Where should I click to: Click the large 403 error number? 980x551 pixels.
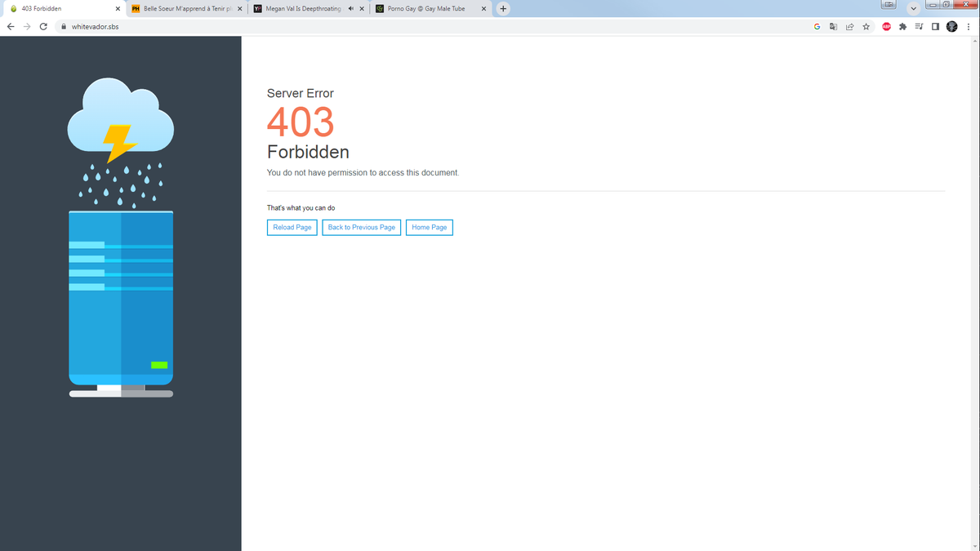click(x=301, y=122)
